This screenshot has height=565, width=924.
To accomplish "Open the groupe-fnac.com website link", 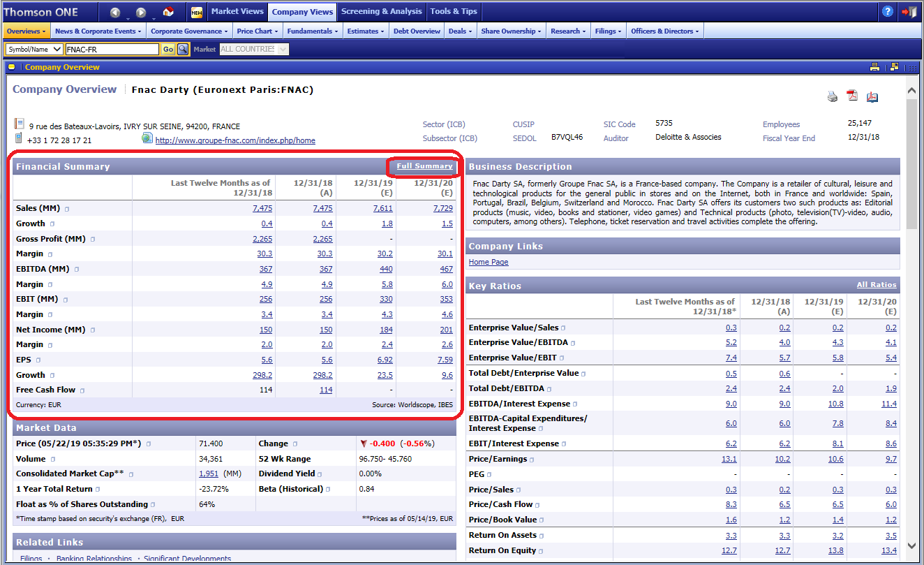I will [x=234, y=140].
